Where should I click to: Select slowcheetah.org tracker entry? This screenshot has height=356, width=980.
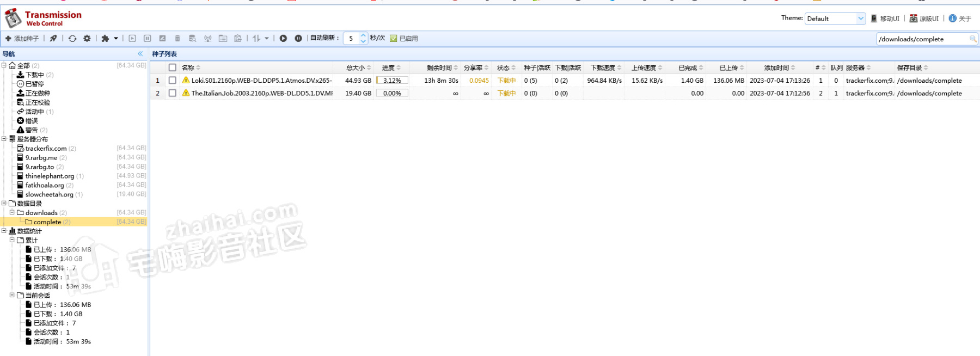click(x=50, y=194)
